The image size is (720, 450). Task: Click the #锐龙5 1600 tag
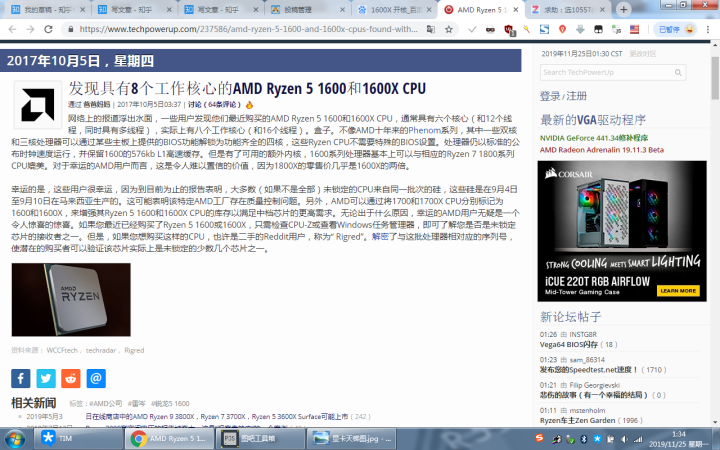click(x=170, y=404)
